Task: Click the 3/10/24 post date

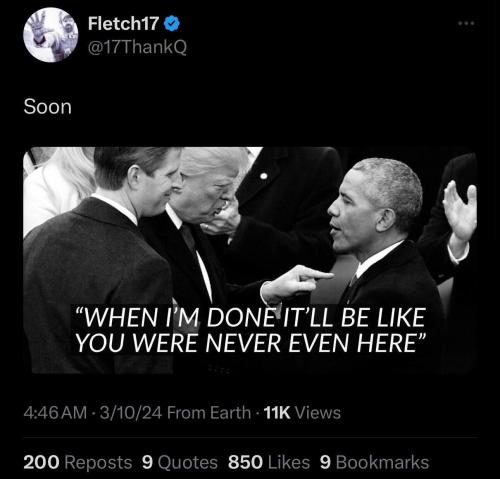Action: point(131,413)
